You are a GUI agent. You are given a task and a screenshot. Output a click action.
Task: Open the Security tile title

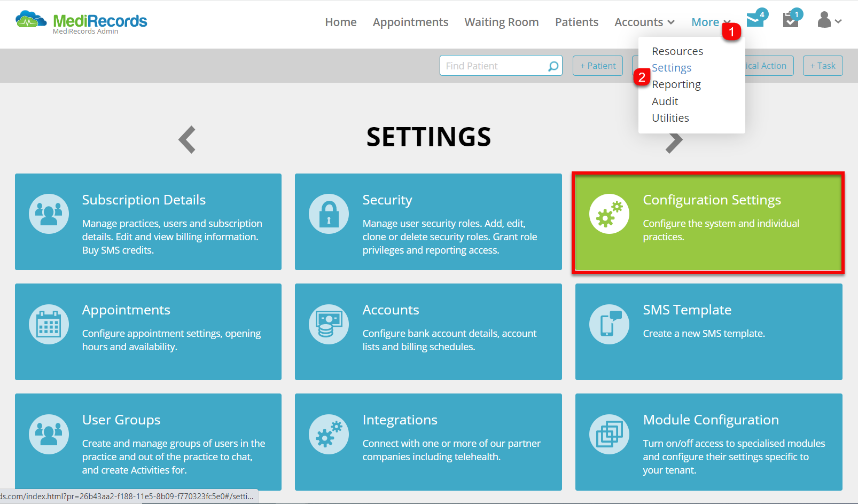click(x=387, y=200)
